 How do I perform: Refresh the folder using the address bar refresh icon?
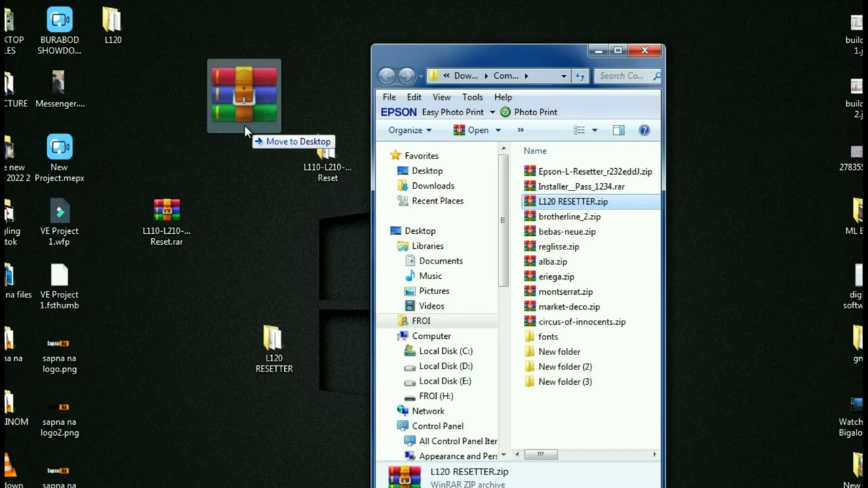[x=580, y=76]
